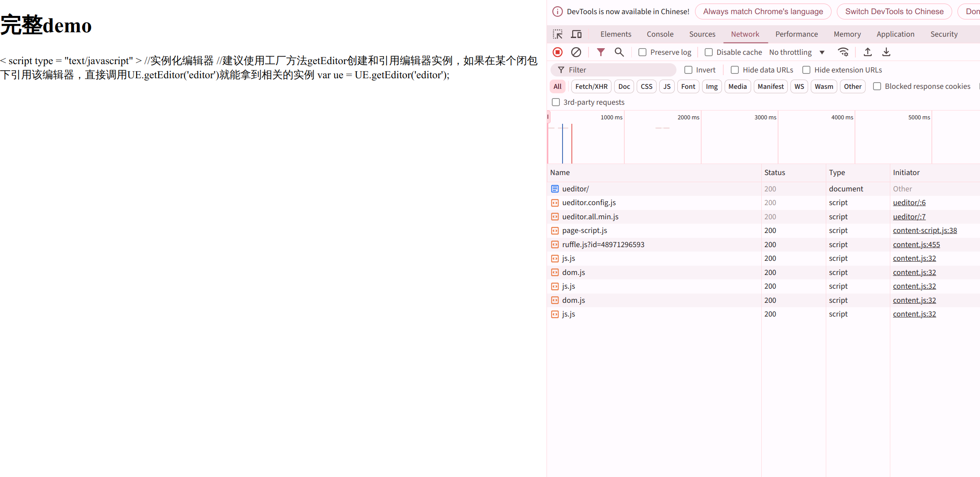Open the Application tab
This screenshot has height=477, width=980.
point(895,34)
